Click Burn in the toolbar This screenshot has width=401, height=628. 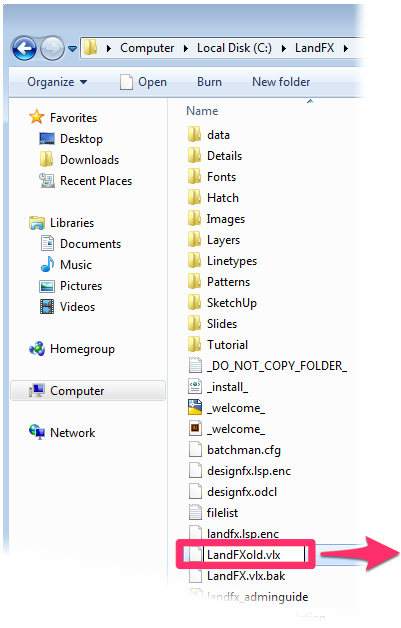209,82
